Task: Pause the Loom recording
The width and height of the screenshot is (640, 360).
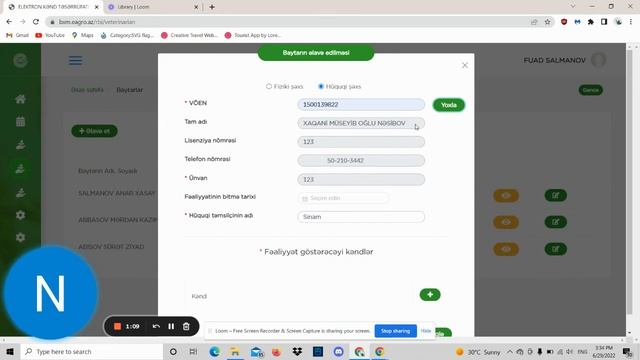Action: click(x=171, y=326)
